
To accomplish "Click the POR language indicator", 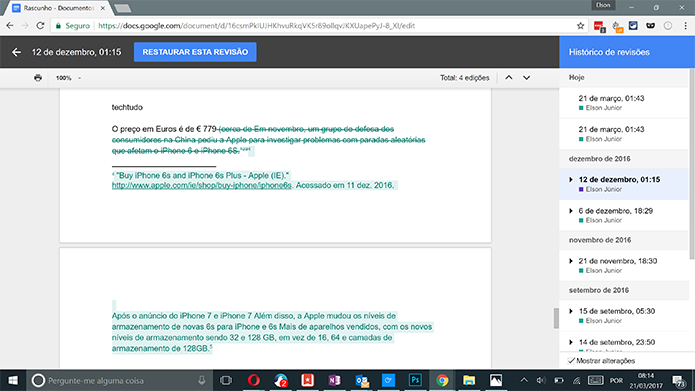I will point(616,381).
